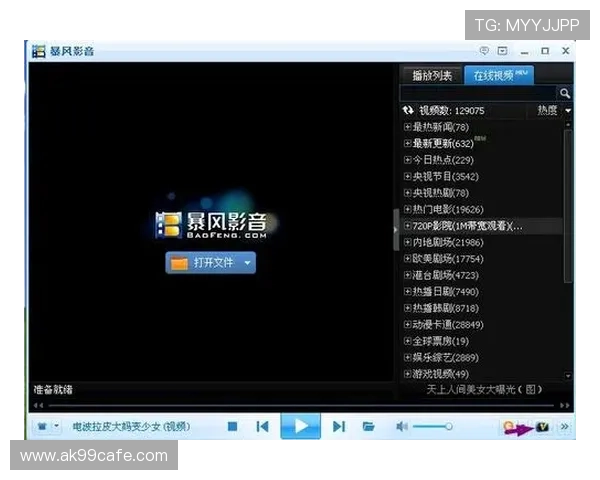Maximize the 暴风影音 window

tap(545, 51)
